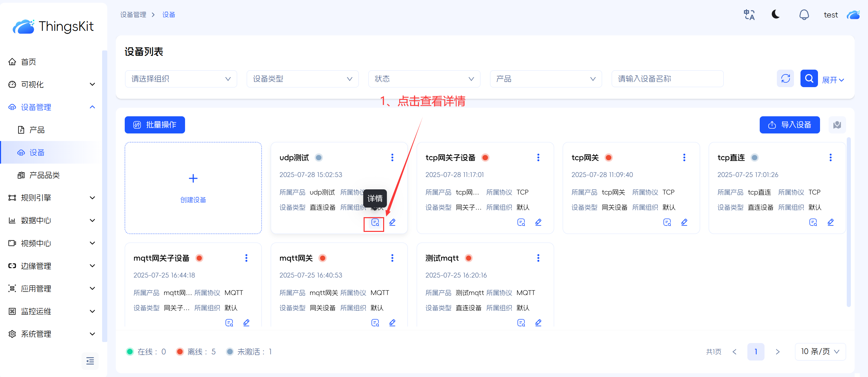This screenshot has height=377, width=868.
Task: Expand the 展开 filter options
Action: (833, 80)
